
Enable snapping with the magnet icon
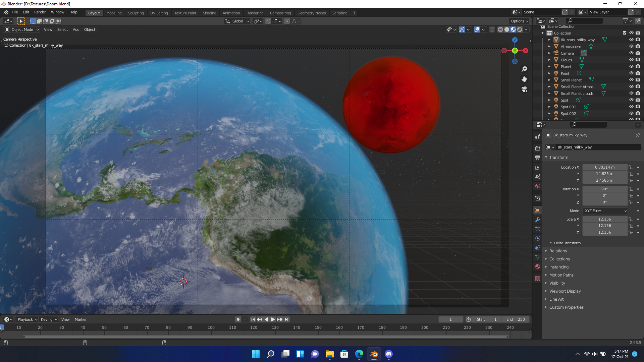(268, 21)
